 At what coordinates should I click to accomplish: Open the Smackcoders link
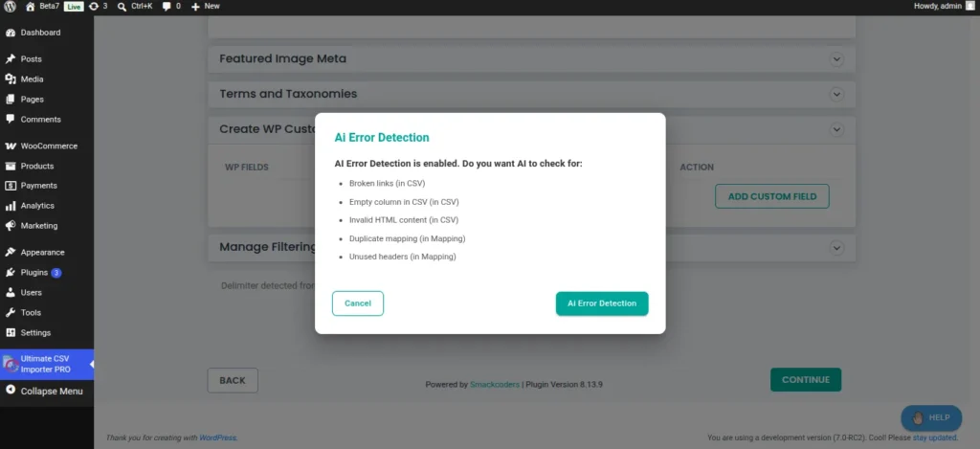[x=495, y=385]
